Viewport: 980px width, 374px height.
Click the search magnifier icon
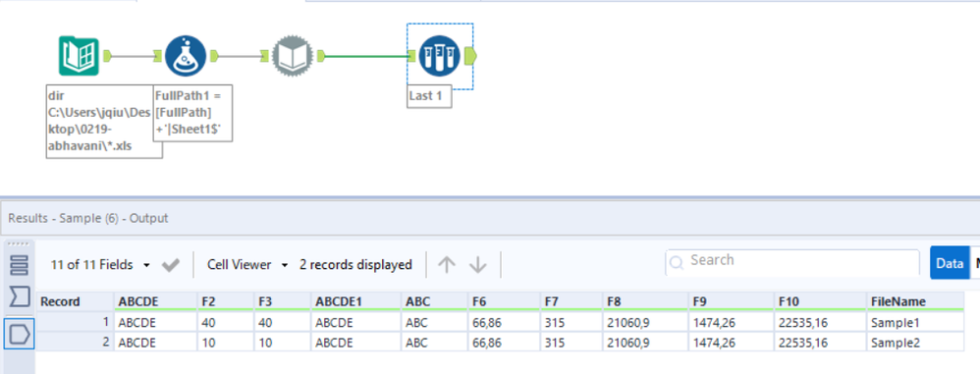(x=677, y=263)
